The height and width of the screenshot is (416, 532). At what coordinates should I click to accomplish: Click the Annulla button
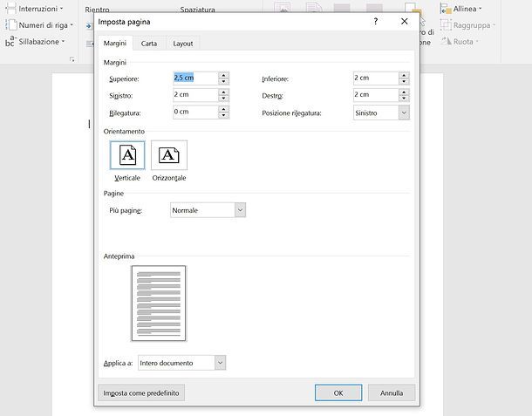coord(392,393)
